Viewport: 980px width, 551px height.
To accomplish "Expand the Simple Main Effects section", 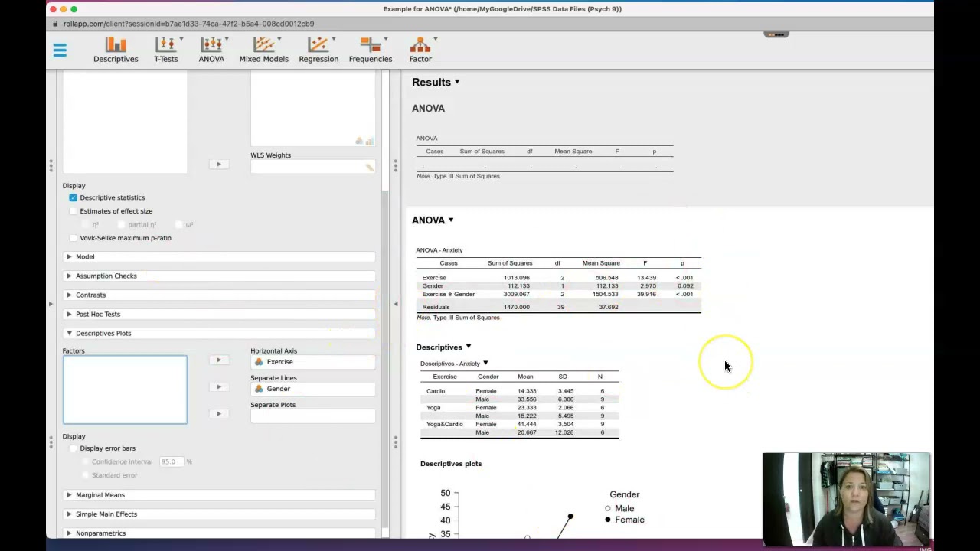I will (x=219, y=514).
